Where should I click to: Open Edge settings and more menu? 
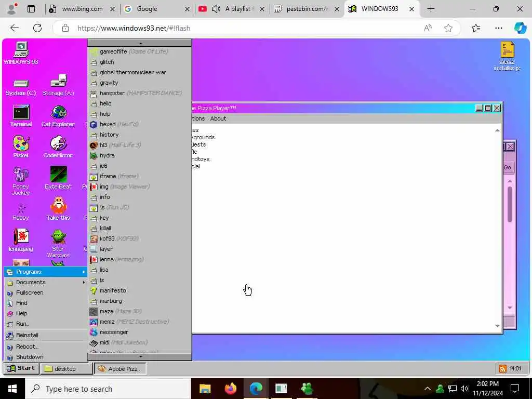(x=498, y=28)
